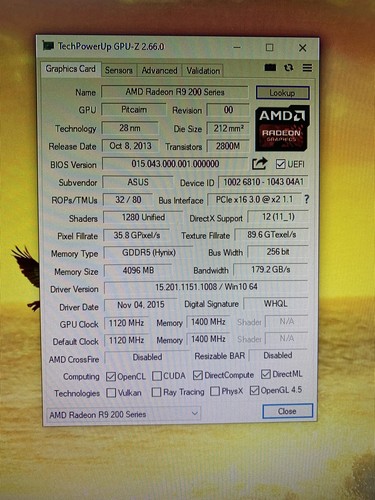375x500 pixels.
Task: Click the Digital Signature value WHQL
Action: (275, 304)
